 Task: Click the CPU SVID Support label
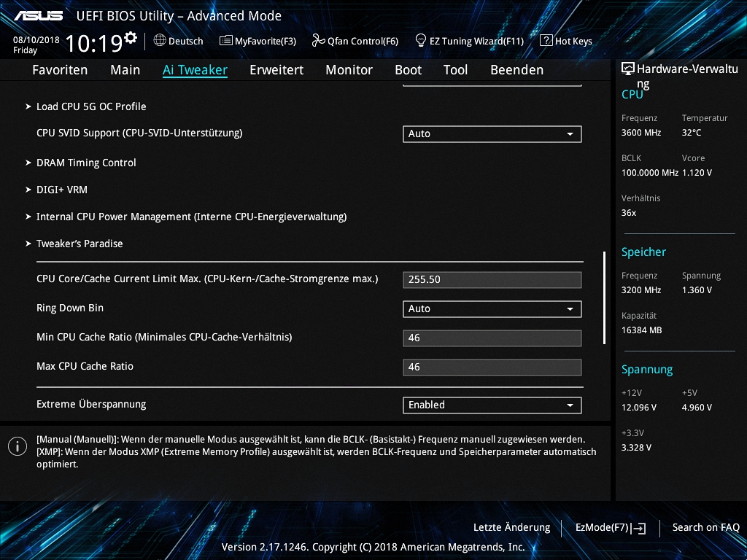pyautogui.click(x=139, y=133)
